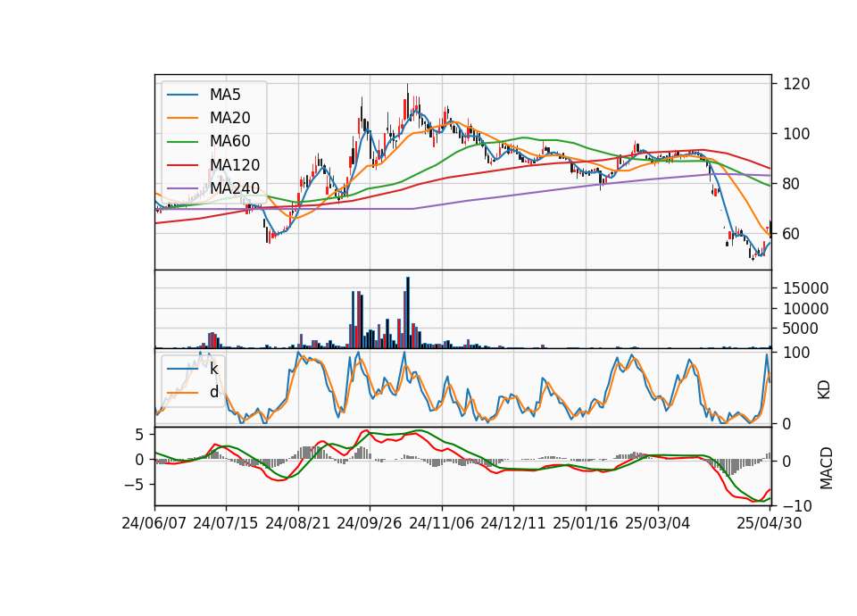Screen dimensions: 857x616
Task: Click the KD axis title
Action: [824, 390]
